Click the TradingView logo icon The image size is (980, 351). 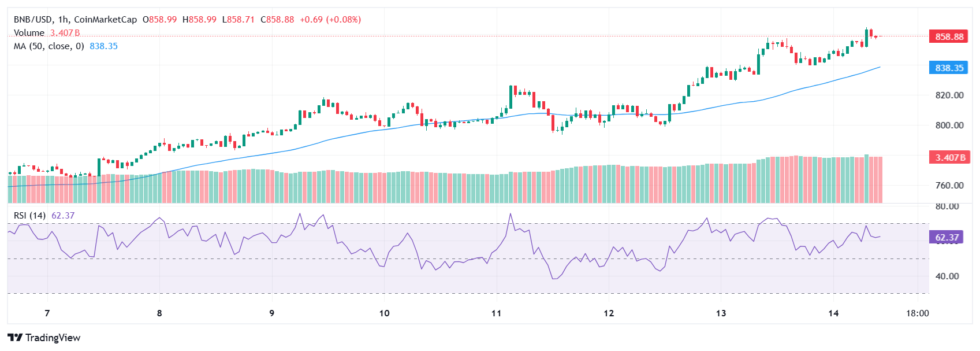[15, 338]
